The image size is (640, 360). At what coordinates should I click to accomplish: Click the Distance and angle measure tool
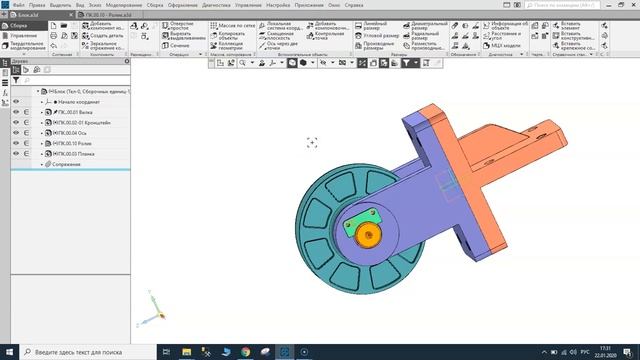502,36
